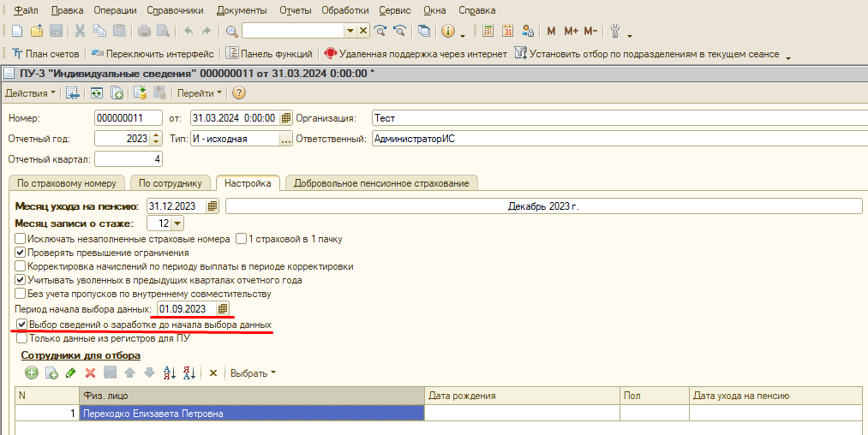Screen dimensions: 868x435
Task: Open calendar picker for Период начала выбора данных
Action: click(x=223, y=308)
